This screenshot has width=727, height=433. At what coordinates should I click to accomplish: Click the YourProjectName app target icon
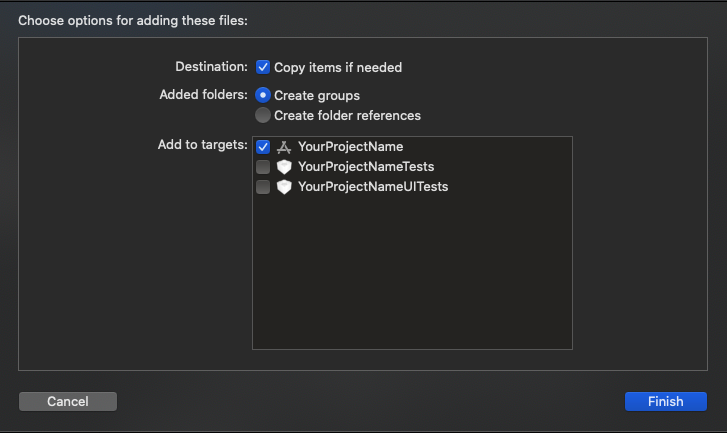pyautogui.click(x=284, y=146)
